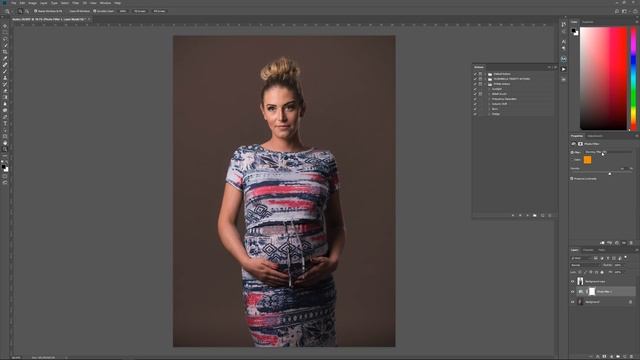Switch to the Paths tab
640x360 pixels.
602,250
